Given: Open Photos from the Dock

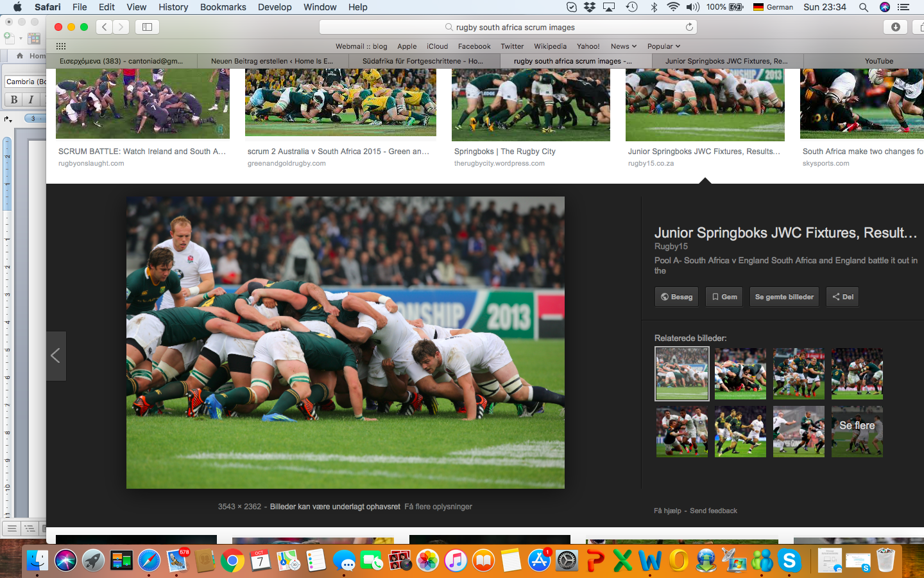Looking at the screenshot, I should click(x=428, y=561).
